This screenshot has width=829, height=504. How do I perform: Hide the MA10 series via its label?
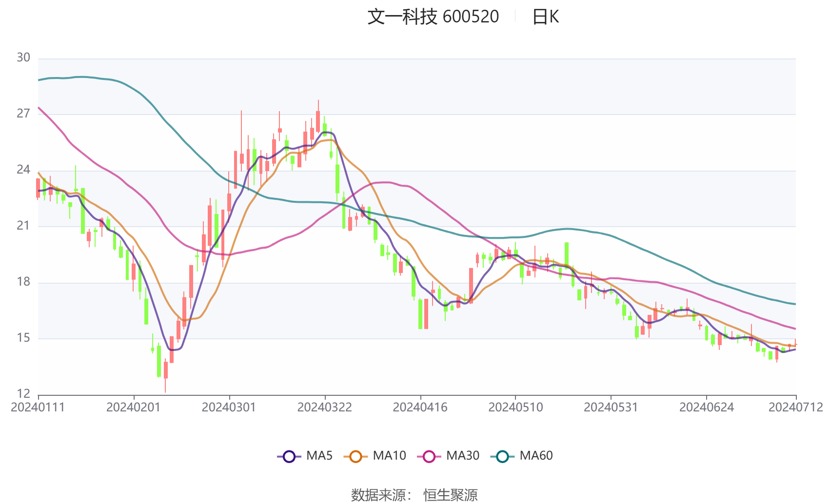pyautogui.click(x=389, y=456)
